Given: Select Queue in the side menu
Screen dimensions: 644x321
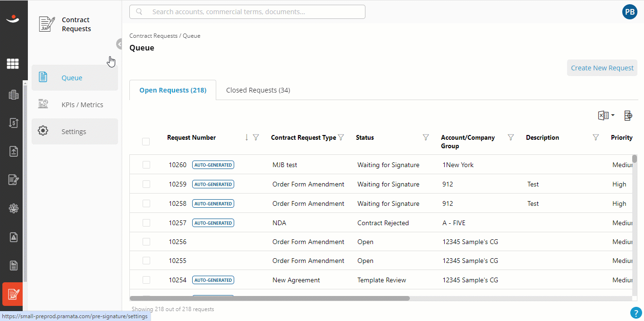Looking at the screenshot, I should click(75, 77).
